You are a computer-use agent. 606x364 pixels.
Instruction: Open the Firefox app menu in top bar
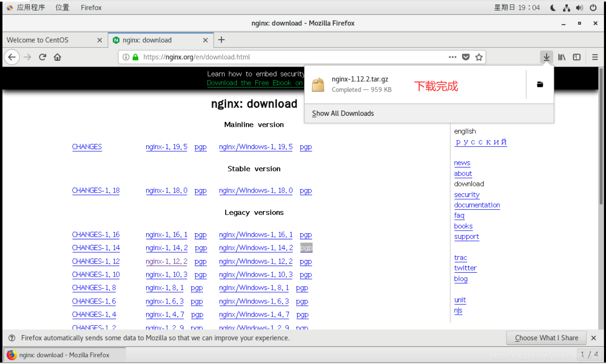[x=91, y=7]
